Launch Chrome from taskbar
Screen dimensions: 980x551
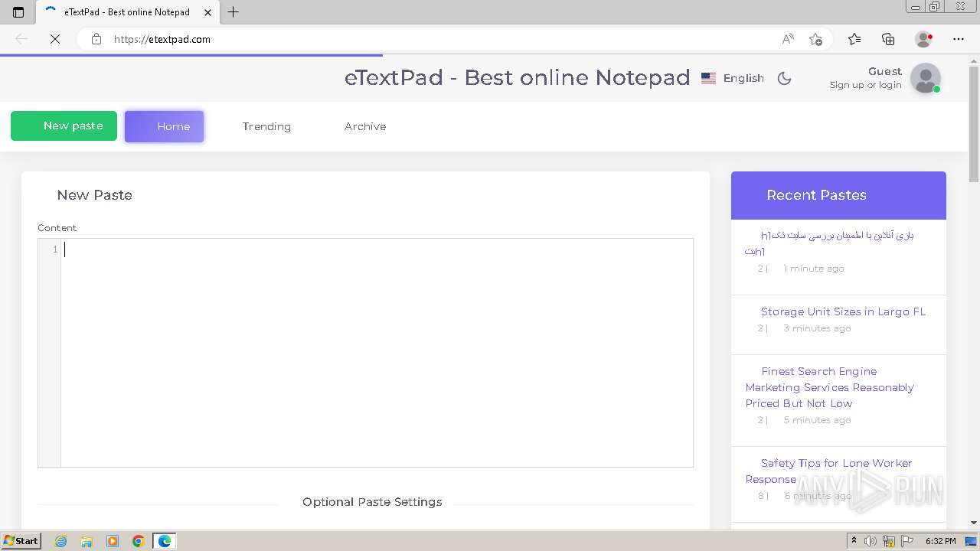pos(139,541)
